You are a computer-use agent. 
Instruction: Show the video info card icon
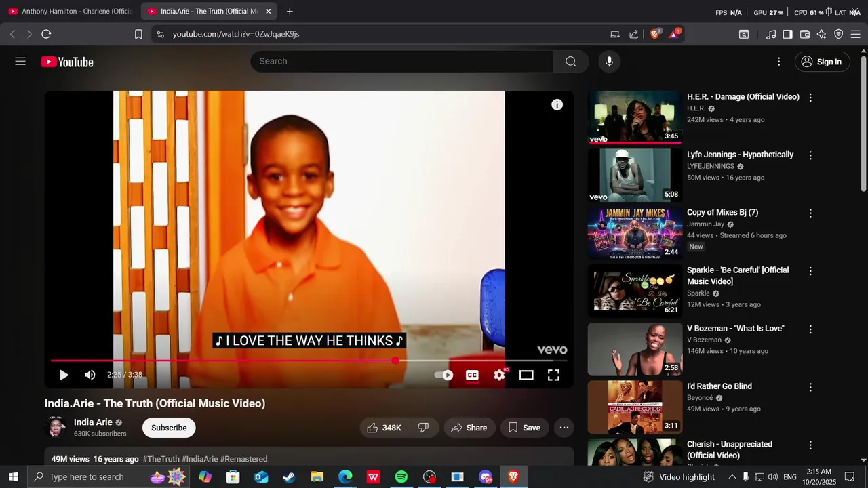pos(557,104)
